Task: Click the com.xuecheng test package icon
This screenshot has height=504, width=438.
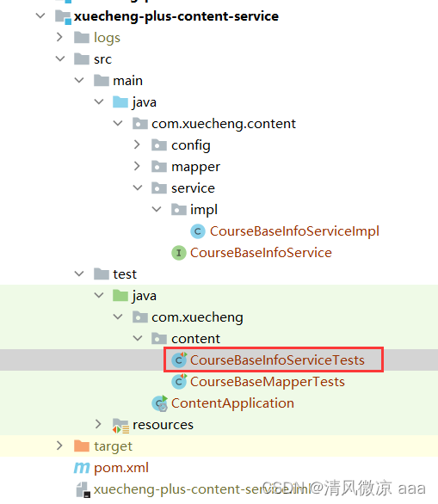Action: tap(140, 317)
